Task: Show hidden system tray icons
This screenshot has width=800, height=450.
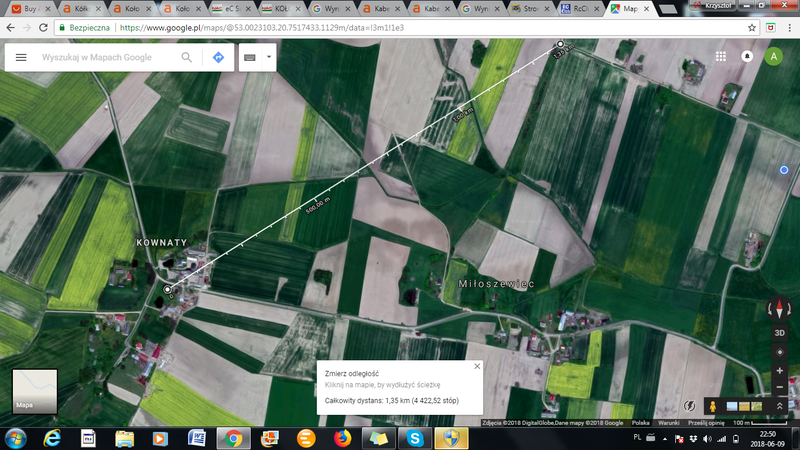Action: point(665,439)
